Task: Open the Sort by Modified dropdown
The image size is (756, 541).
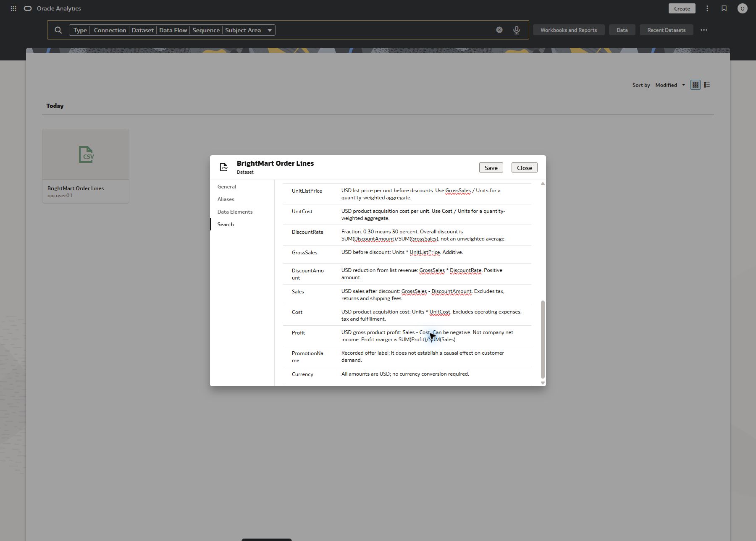Action: click(x=670, y=85)
